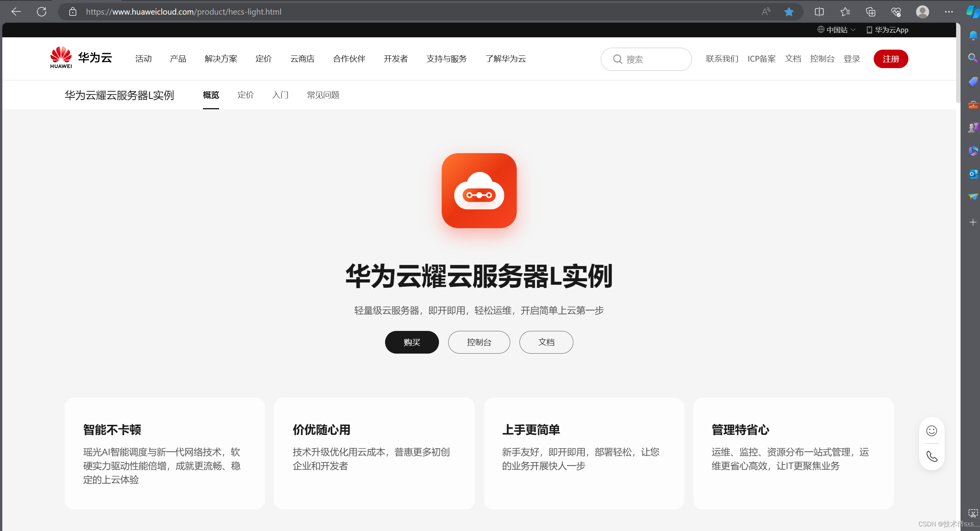Reload the page with the refresh icon
The height and width of the screenshot is (531, 980).
42,12
